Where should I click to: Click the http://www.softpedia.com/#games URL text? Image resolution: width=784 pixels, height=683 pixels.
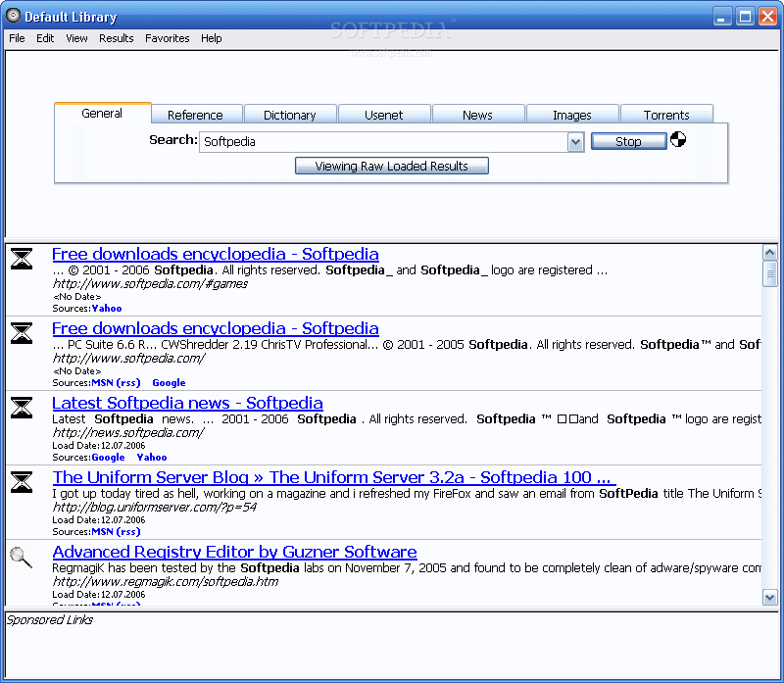(x=150, y=284)
